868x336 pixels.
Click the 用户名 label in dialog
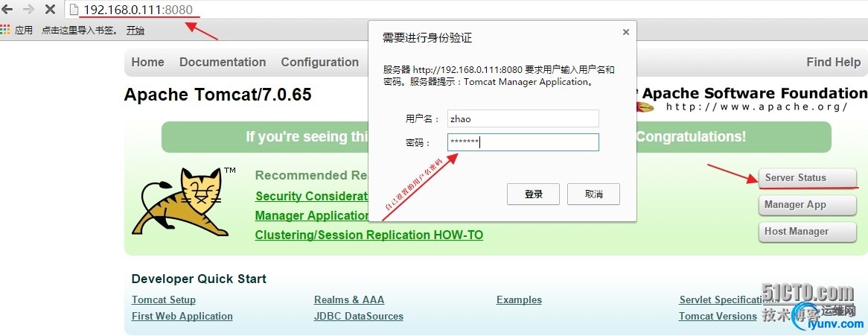pyautogui.click(x=422, y=118)
